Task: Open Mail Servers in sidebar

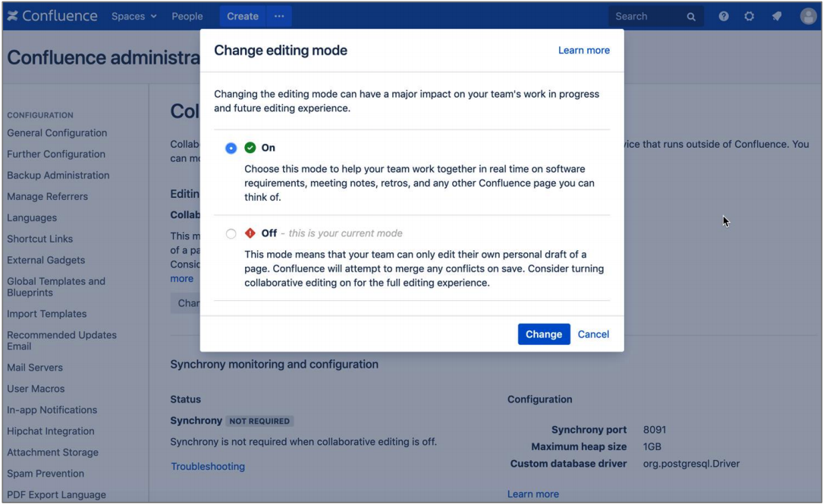Action: point(35,368)
